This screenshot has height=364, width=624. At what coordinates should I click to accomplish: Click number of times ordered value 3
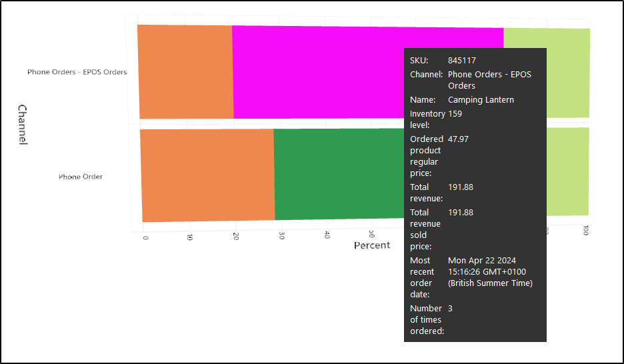click(x=450, y=308)
